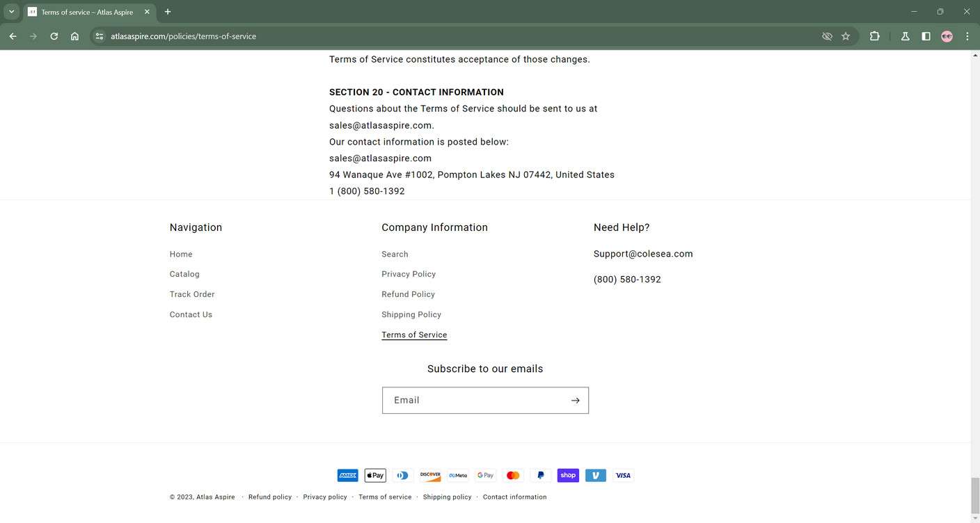Select the Visa payment icon
980x523 pixels.
click(x=622, y=475)
